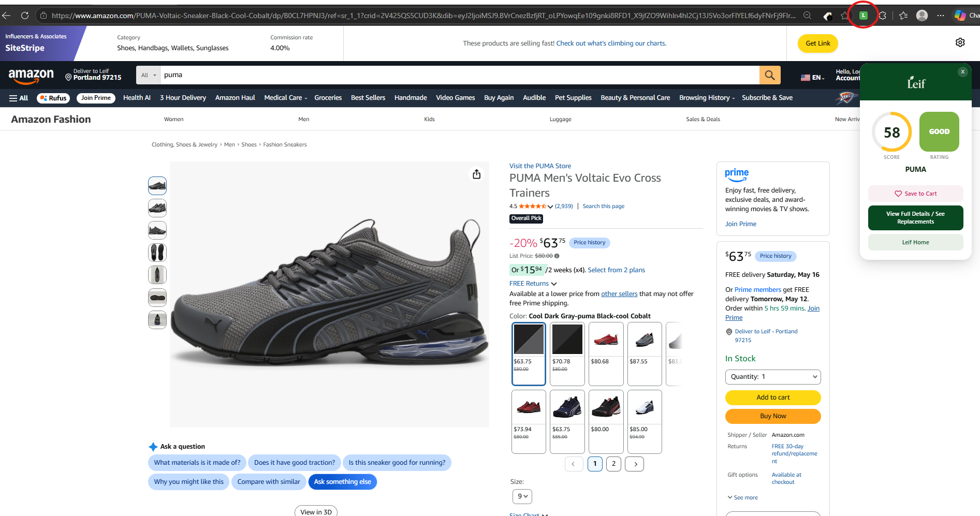Click the zoom out magnifier in address bar

(807, 16)
